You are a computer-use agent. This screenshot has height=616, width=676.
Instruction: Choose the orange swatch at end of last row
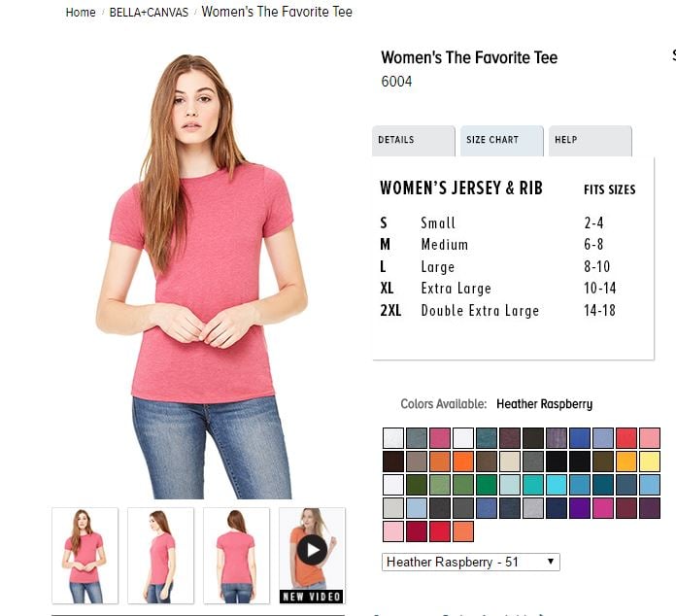[463, 531]
